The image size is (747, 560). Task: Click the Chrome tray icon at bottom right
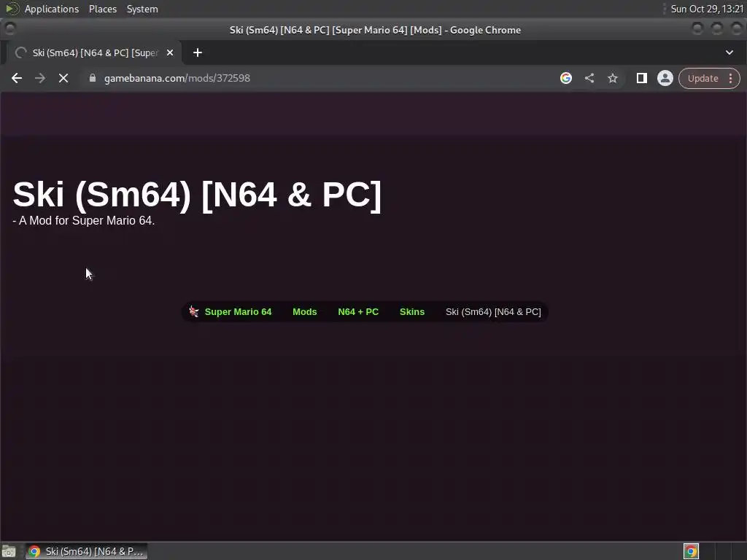691,551
